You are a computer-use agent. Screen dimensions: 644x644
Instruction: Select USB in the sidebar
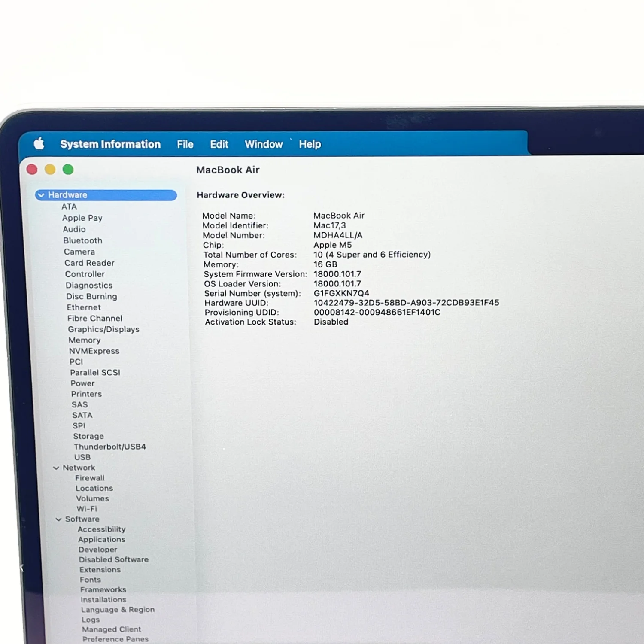tap(82, 457)
